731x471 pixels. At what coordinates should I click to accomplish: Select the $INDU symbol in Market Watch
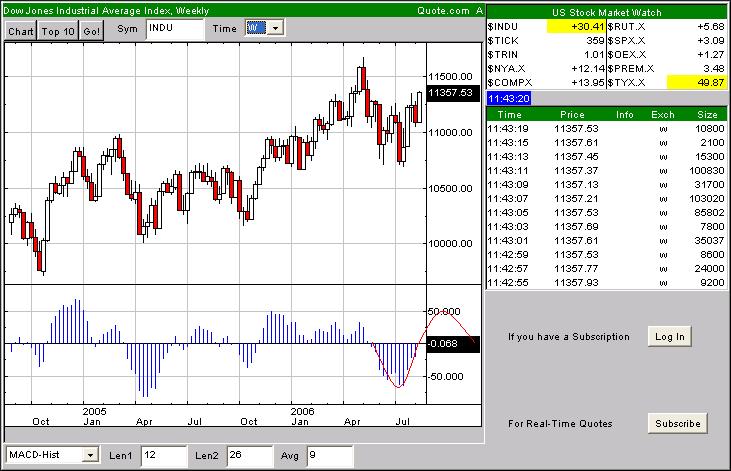point(503,27)
